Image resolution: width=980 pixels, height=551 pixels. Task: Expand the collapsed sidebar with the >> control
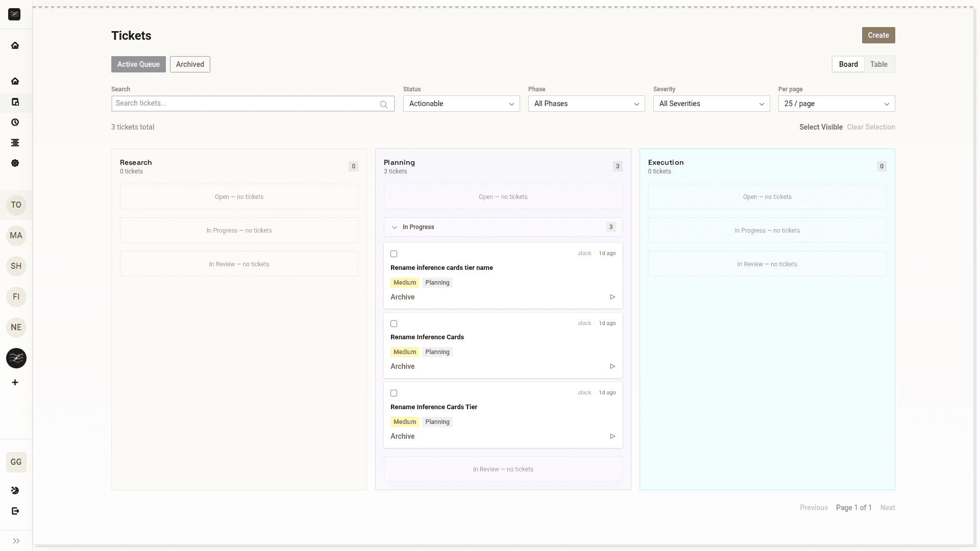click(16, 541)
